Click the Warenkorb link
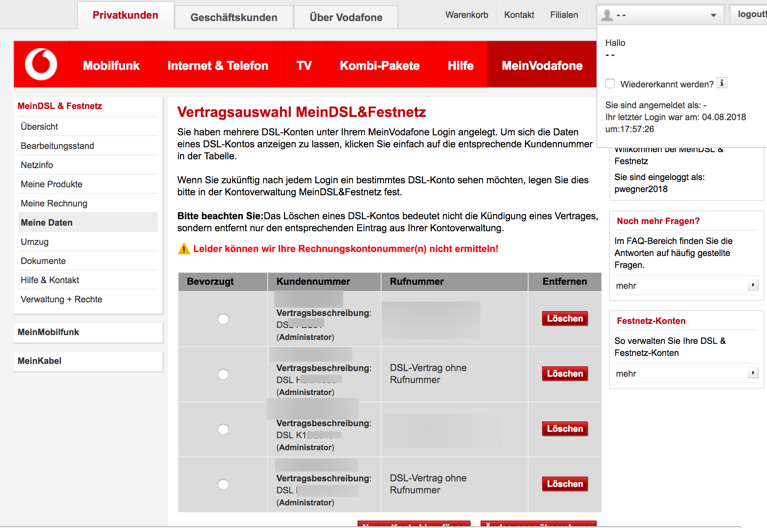Screen dimensions: 767x528 click(x=467, y=15)
